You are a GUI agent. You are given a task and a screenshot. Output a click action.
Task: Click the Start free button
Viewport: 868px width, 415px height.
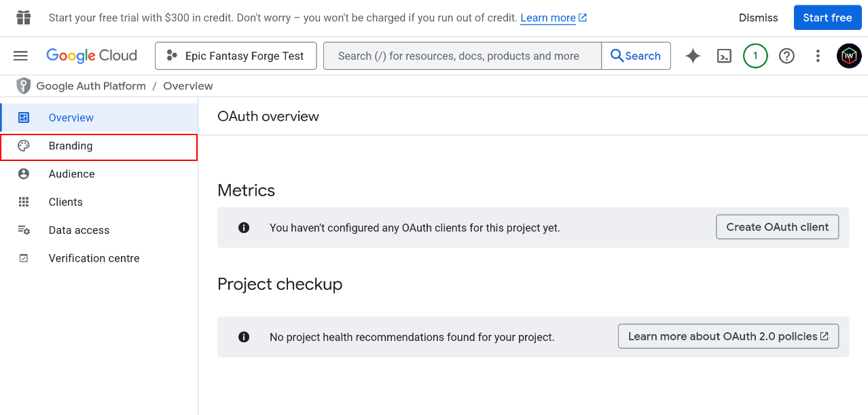tap(827, 17)
